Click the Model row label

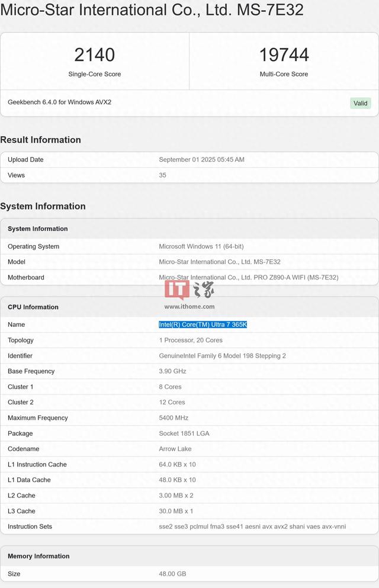17,262
